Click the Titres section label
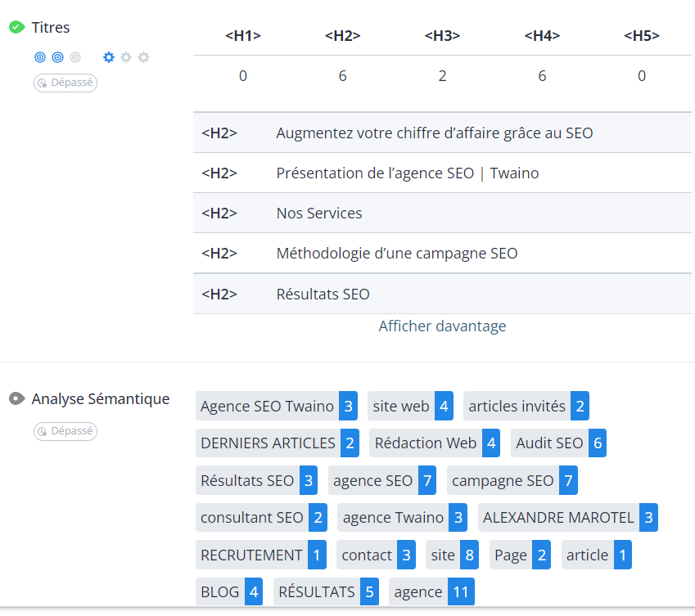The image size is (695, 616). [x=51, y=28]
